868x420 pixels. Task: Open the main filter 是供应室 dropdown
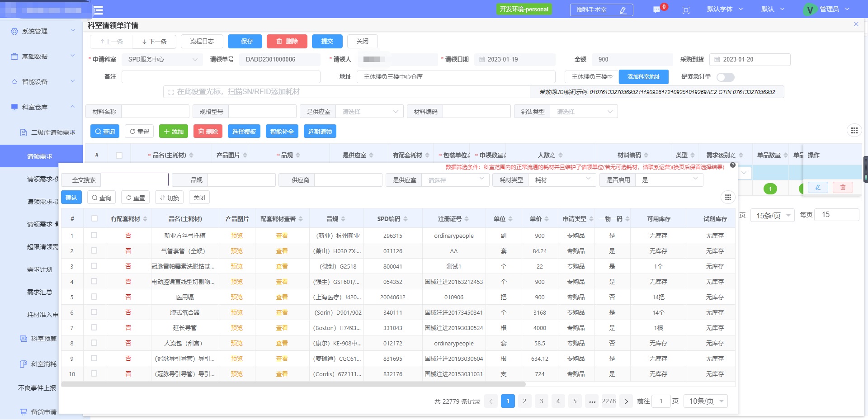tap(369, 112)
